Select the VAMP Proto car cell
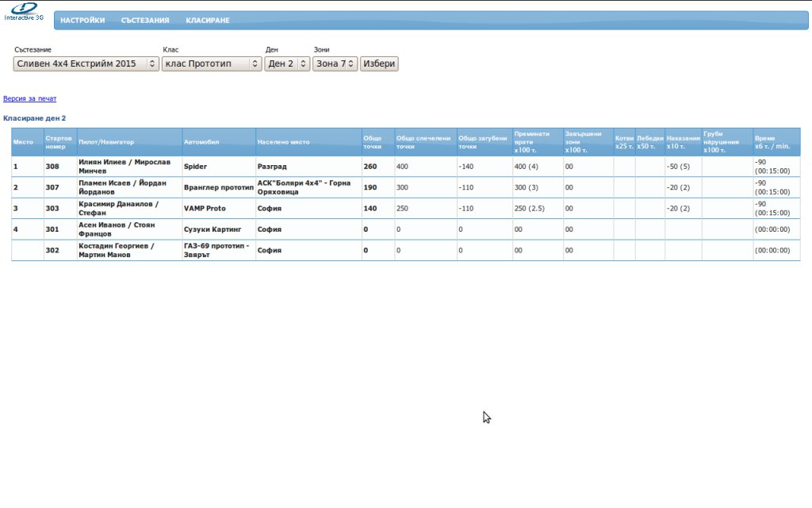This screenshot has width=812, height=508. [x=205, y=209]
